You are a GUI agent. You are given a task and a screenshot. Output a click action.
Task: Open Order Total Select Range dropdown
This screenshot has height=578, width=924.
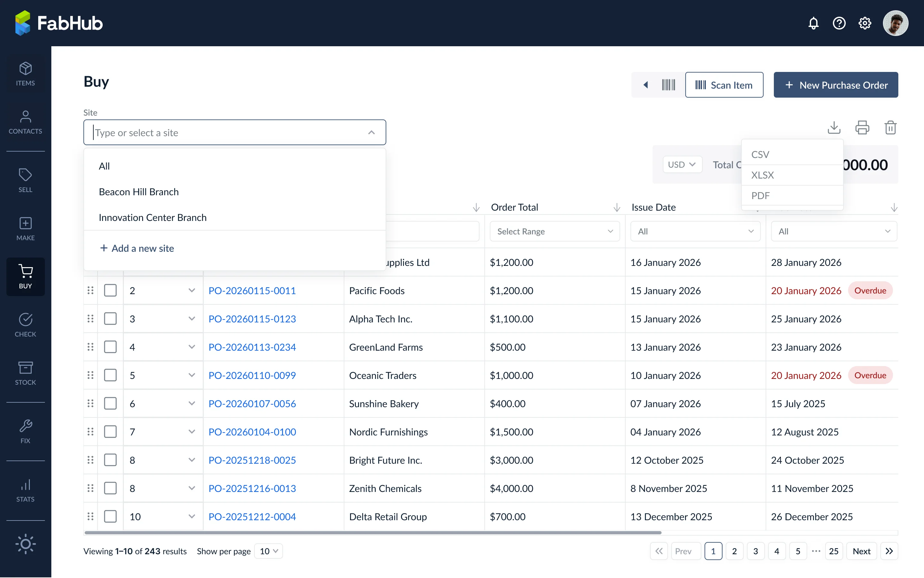[555, 231]
